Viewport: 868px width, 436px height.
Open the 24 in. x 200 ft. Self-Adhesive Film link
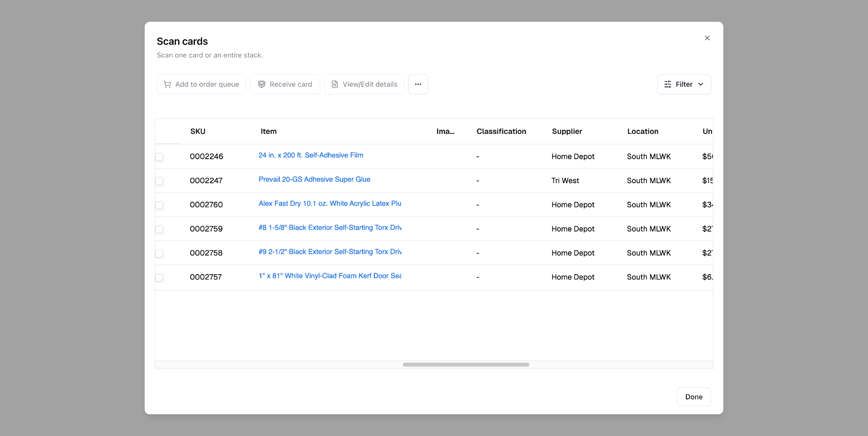coord(311,155)
